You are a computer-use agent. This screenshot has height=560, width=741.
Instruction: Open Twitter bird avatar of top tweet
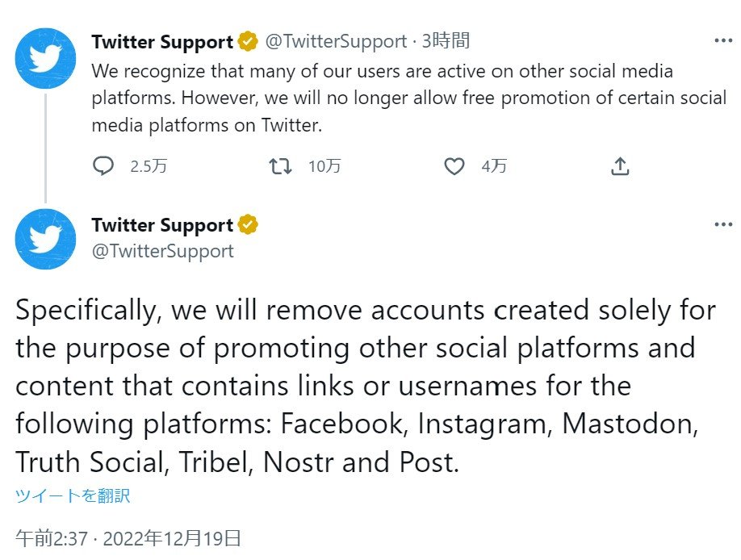tap(45, 58)
